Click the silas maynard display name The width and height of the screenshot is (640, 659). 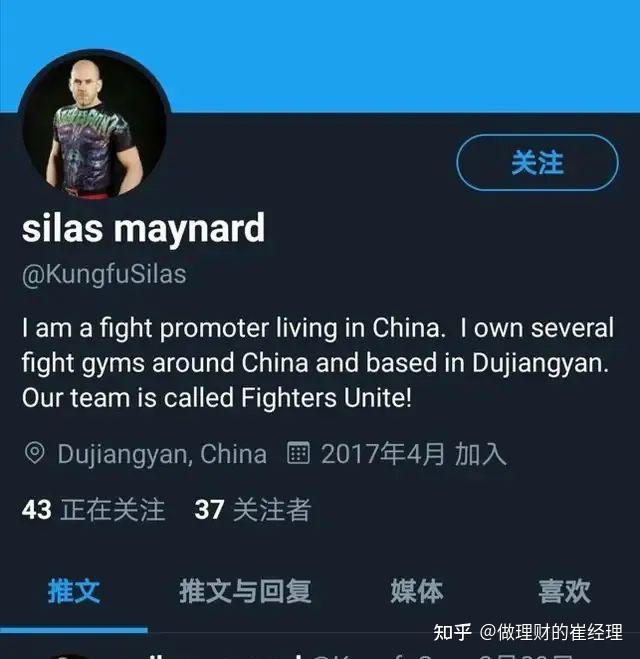click(x=143, y=228)
